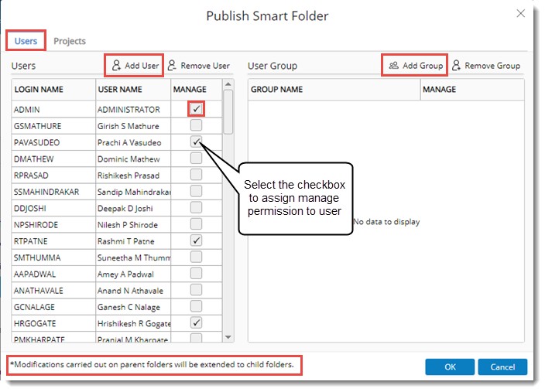Select the Users tab
Image resolution: width=545 pixels, height=392 pixels.
coord(26,41)
